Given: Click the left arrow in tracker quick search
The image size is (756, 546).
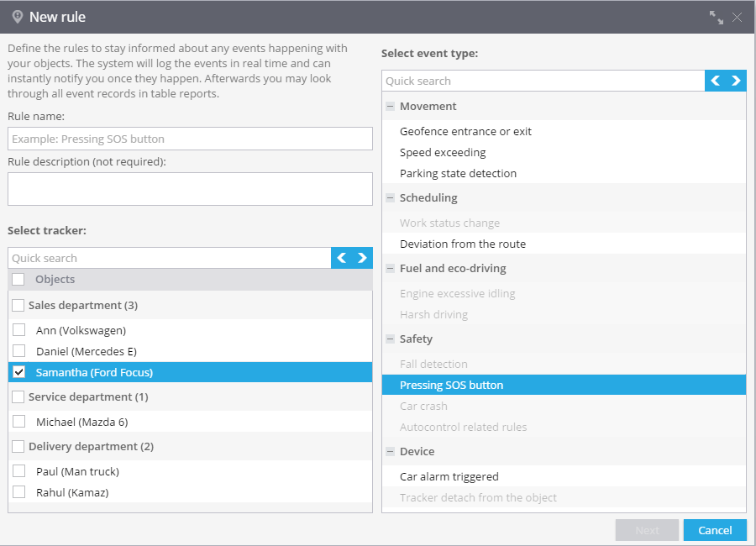Looking at the screenshot, I should click(341, 258).
